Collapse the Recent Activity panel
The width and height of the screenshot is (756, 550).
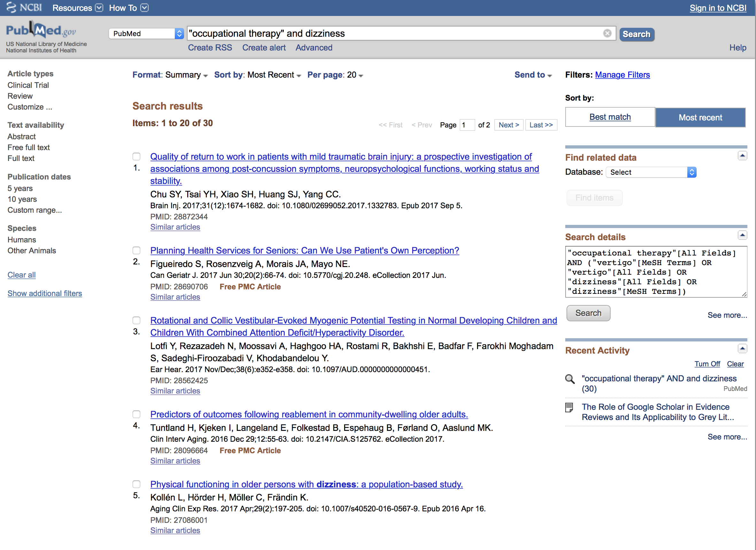point(742,348)
